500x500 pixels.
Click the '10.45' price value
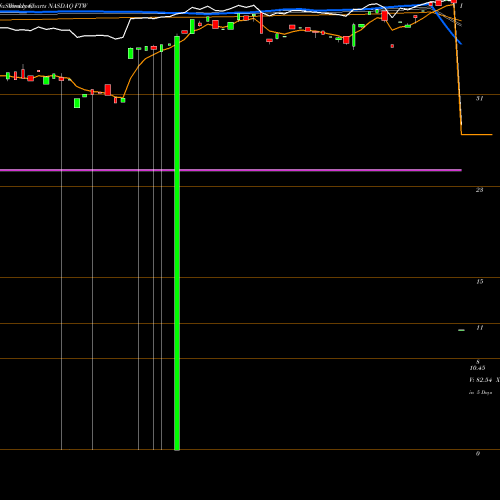[477, 368]
